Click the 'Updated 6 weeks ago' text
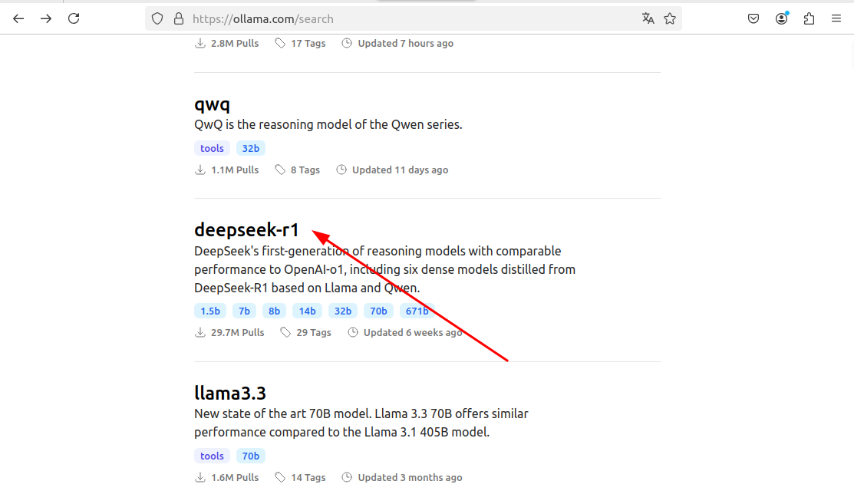Viewport: 854px width, 504px height. pos(413,333)
